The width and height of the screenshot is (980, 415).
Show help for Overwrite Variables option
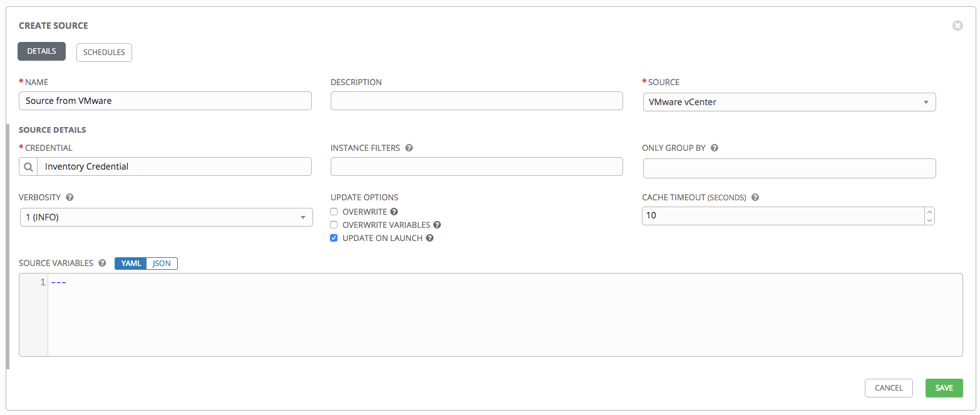tap(437, 225)
